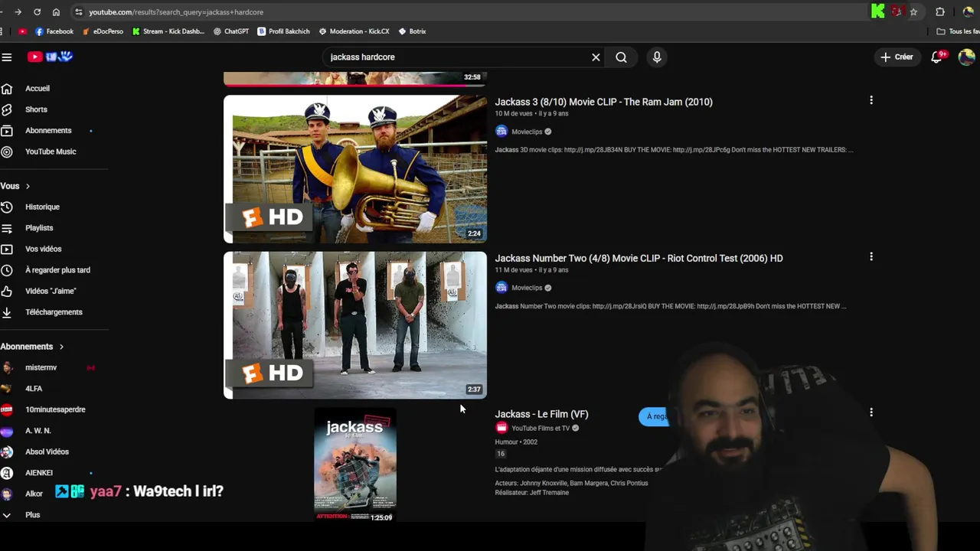Screen dimensions: 980x551
Task: Open the eDocPerso bookmark
Action: [x=103, y=31]
